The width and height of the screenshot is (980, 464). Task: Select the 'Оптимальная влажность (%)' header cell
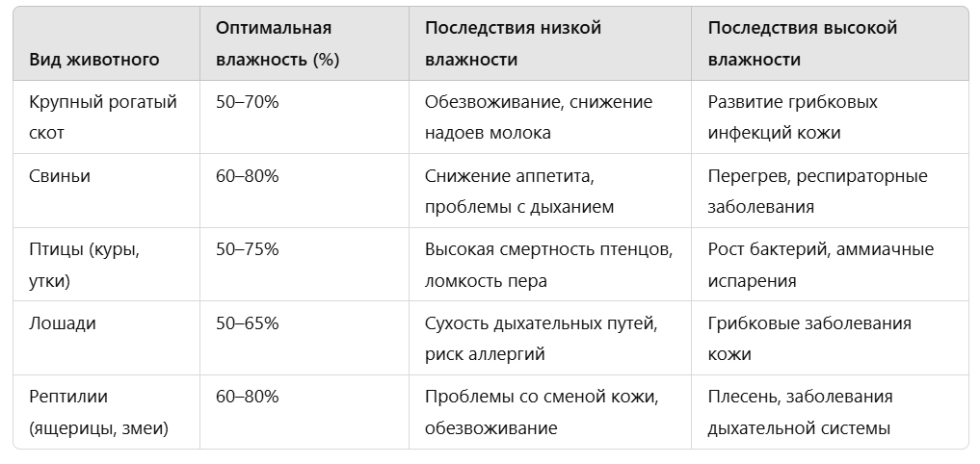point(278,43)
